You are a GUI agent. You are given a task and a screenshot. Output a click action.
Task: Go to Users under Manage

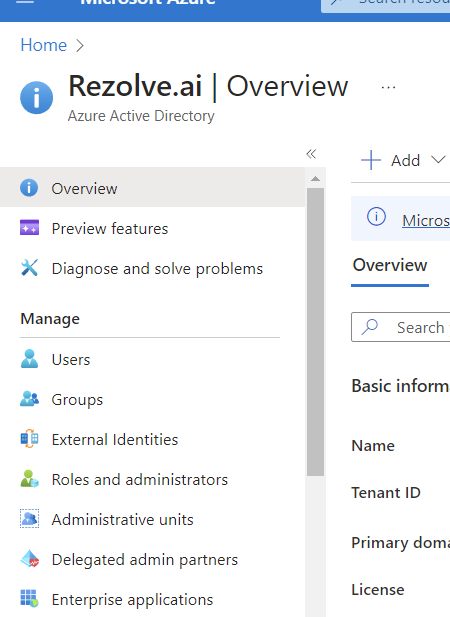[x=152, y=359]
